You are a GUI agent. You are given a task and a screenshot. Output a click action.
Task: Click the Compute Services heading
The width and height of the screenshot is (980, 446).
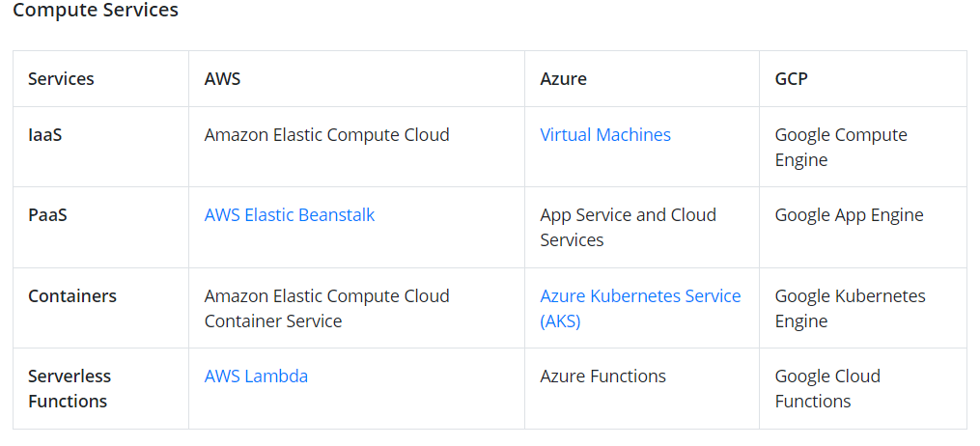[96, 11]
